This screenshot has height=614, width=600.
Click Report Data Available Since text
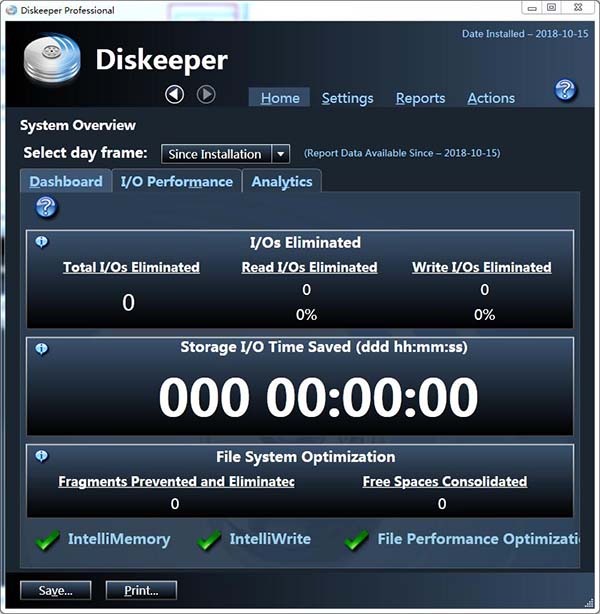coord(402,153)
